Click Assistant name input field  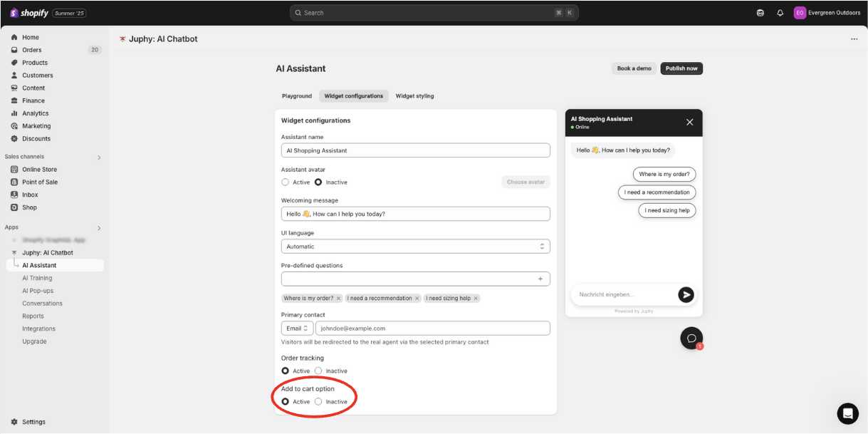(x=416, y=150)
